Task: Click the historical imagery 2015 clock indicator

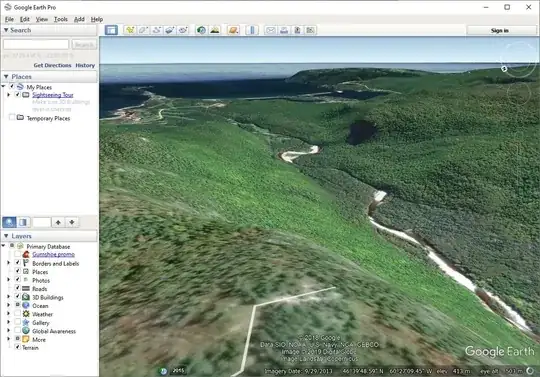Action: [x=163, y=371]
